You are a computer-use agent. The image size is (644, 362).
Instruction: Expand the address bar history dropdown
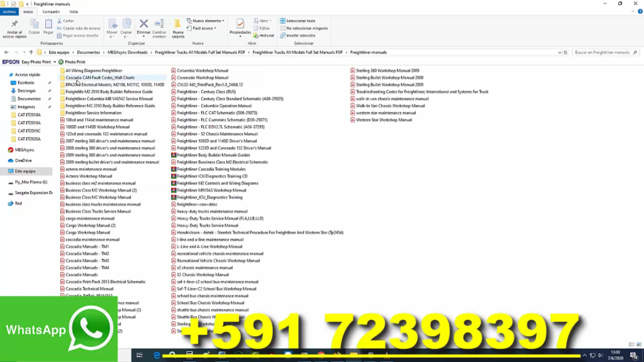[559, 53]
